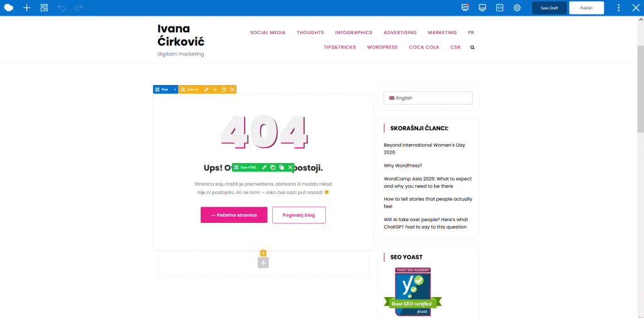
Task: Remove the Raw HTML element with X
Action: pyautogui.click(x=291, y=168)
